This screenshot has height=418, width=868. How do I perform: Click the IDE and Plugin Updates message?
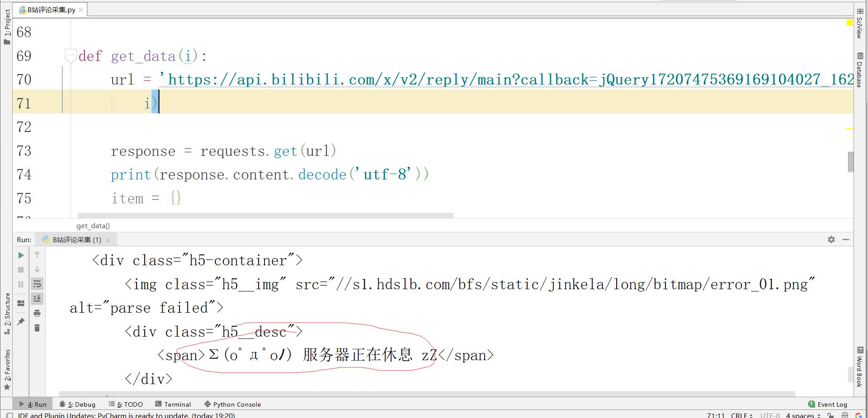coord(126,415)
